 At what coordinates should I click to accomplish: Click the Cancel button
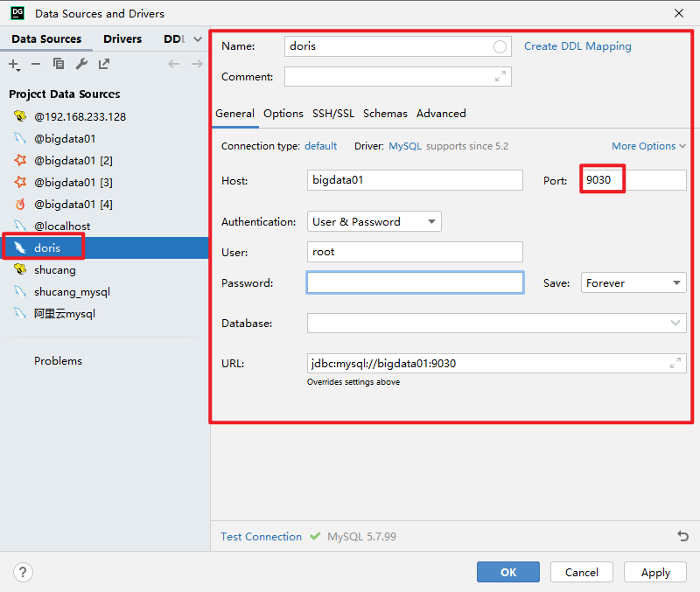pos(581,572)
